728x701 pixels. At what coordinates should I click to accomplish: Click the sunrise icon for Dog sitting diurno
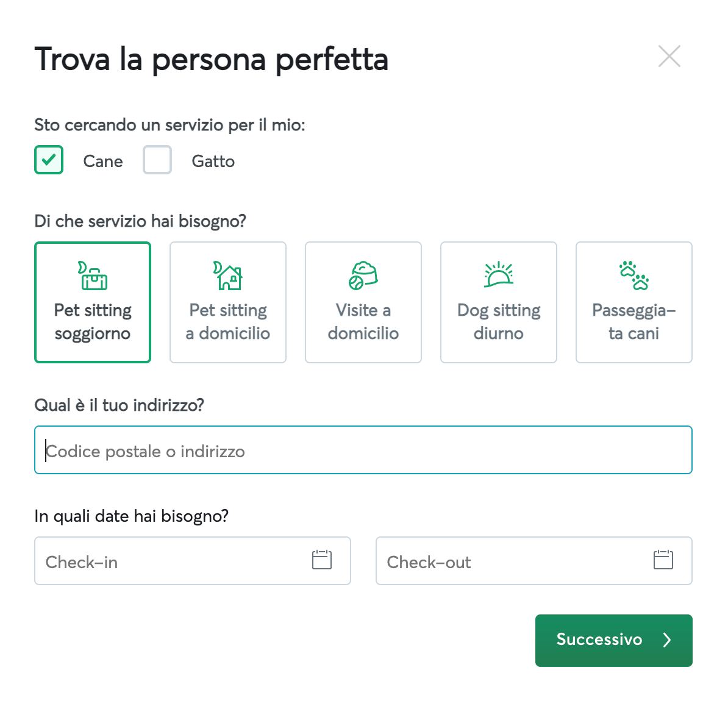(x=499, y=274)
